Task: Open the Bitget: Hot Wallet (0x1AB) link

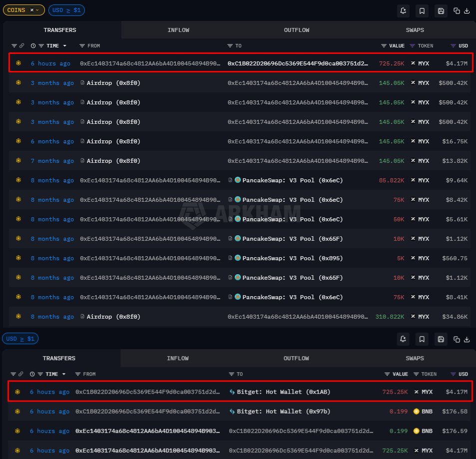Action: coord(283,392)
